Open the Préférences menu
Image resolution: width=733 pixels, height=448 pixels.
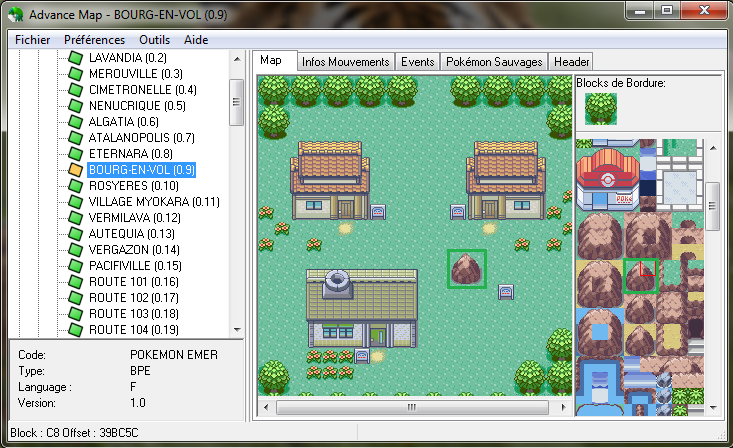coord(94,39)
